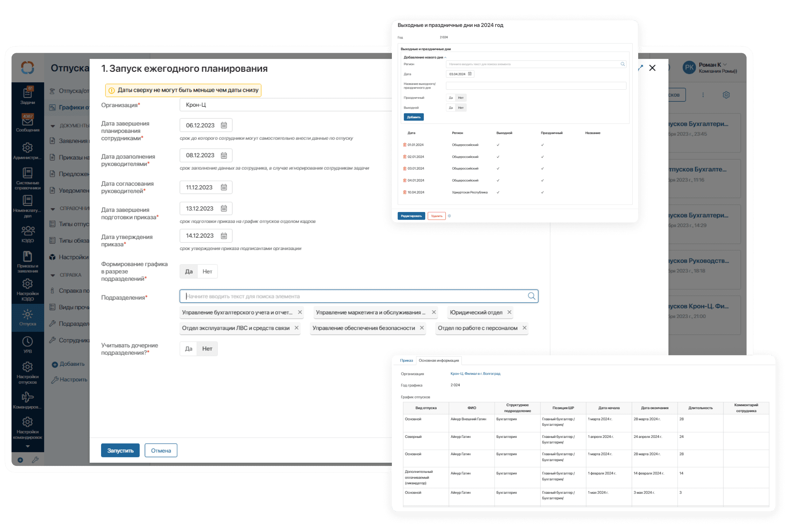Image resolution: width=806 pixels, height=532 pixels.
Task: Select Да for дочерние подразделения
Action: pos(188,349)
